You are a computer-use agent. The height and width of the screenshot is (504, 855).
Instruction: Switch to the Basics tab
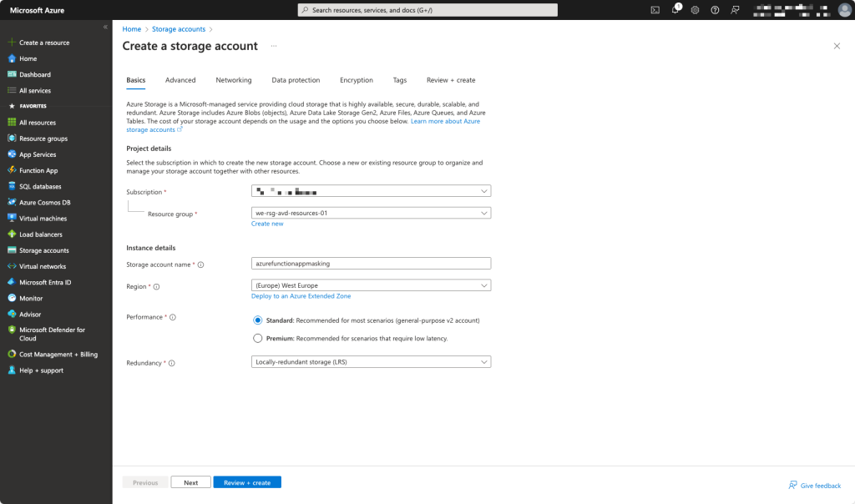[136, 80]
